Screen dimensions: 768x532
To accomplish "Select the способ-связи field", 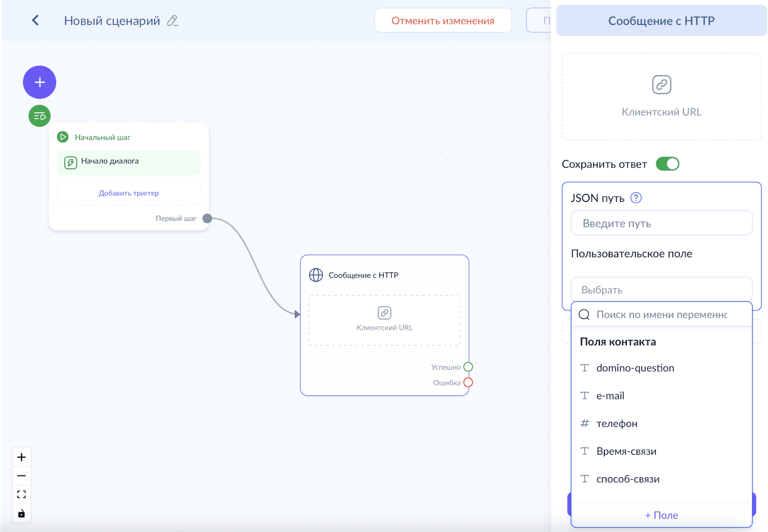I will click(661, 479).
